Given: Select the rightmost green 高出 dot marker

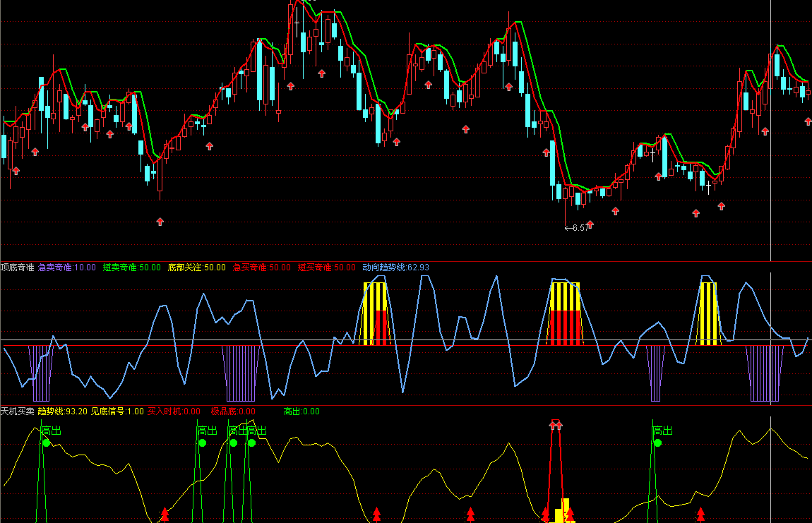Looking at the screenshot, I should click(657, 443).
